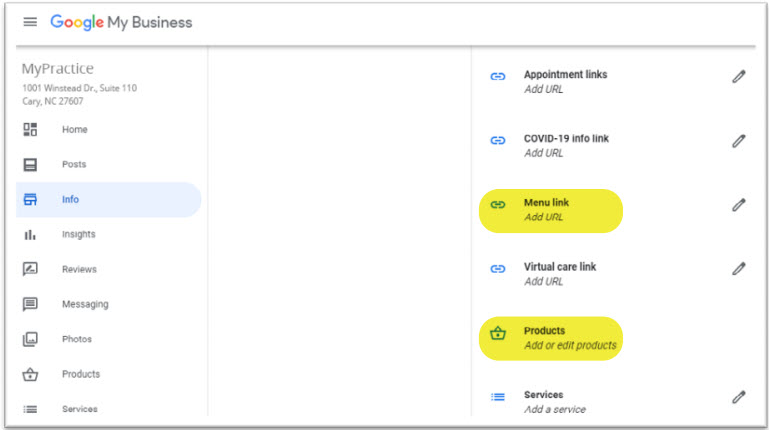Screen dimensions: 769x430
Task: Open Services from the sidebar
Action: (x=79, y=409)
